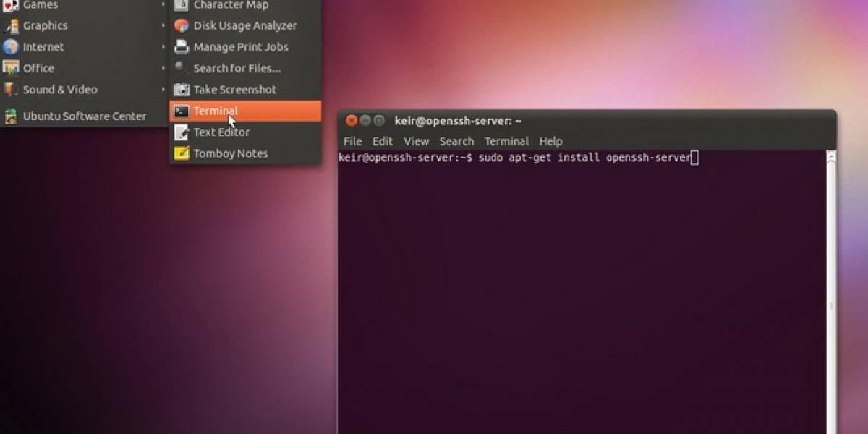Launch Tomboy Notes from the menu
Image resolution: width=868 pixels, height=434 pixels.
click(x=245, y=153)
